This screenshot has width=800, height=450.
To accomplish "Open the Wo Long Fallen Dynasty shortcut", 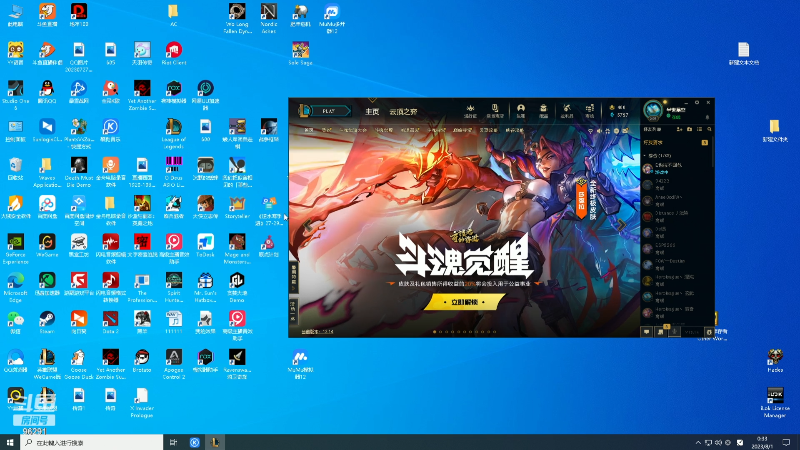I will pos(237,18).
